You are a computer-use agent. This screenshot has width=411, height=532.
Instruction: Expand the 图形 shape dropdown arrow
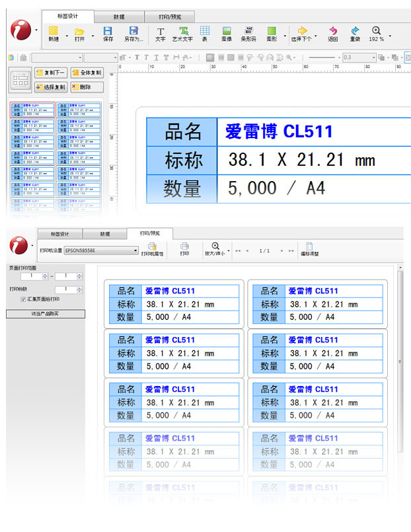click(x=285, y=36)
